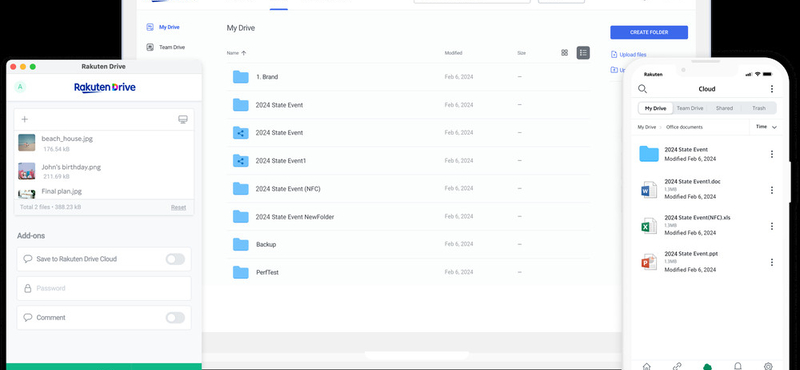800x370 pixels.
Task: Open the search icon in the phone app
Action: pyautogui.click(x=642, y=89)
